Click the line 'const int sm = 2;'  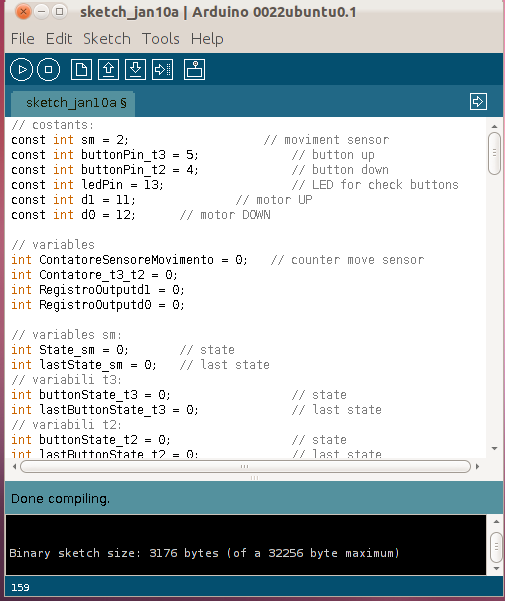pos(70,140)
